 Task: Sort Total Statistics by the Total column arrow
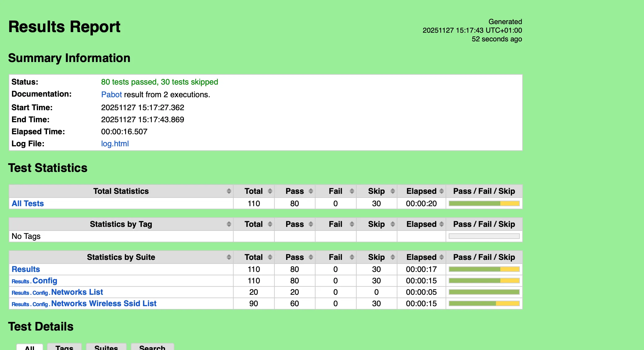(x=270, y=191)
